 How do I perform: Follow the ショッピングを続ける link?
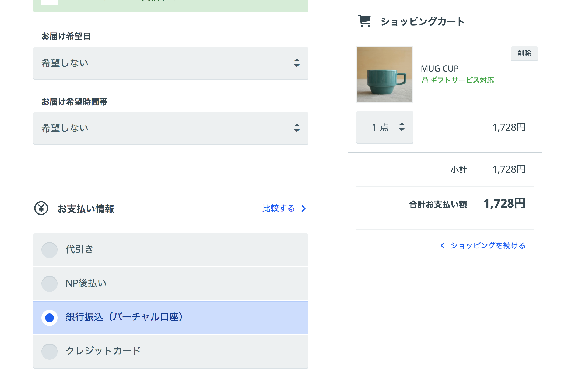pos(488,245)
